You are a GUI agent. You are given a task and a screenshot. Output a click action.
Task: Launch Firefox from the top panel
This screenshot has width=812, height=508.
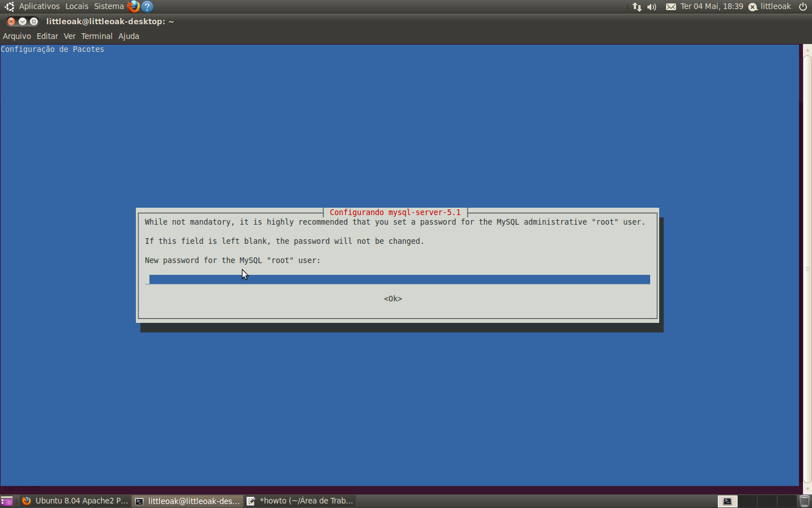(133, 6)
